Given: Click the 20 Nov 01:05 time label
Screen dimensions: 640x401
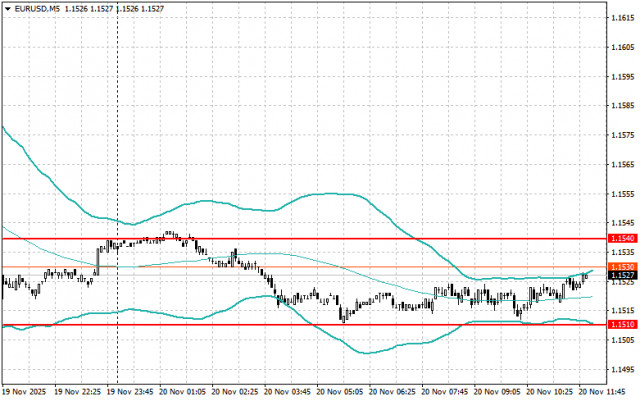Looking at the screenshot, I should pyautogui.click(x=182, y=392).
